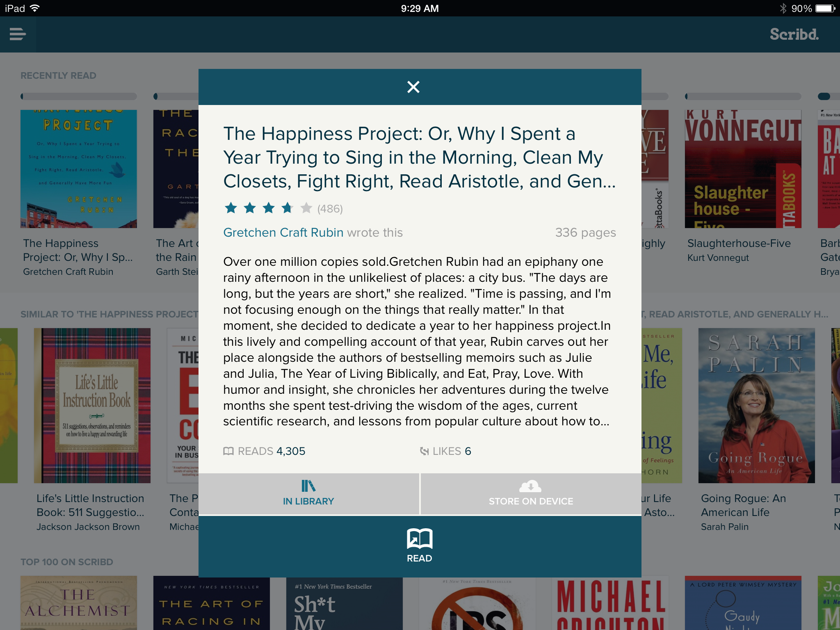Open The Alchemist in Top 100

pyautogui.click(x=79, y=603)
